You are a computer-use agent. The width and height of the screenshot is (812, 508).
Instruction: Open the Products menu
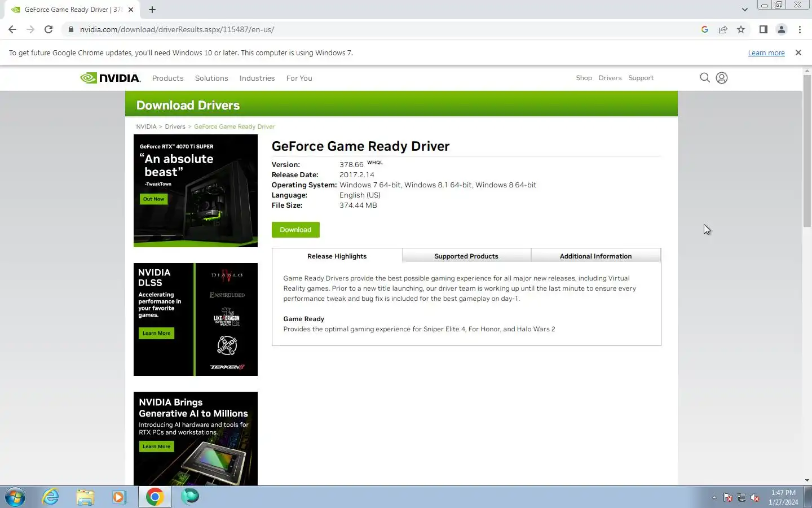pyautogui.click(x=168, y=78)
